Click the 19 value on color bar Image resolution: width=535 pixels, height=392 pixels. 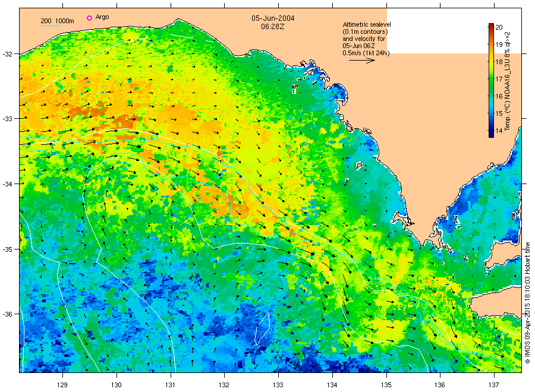point(499,45)
